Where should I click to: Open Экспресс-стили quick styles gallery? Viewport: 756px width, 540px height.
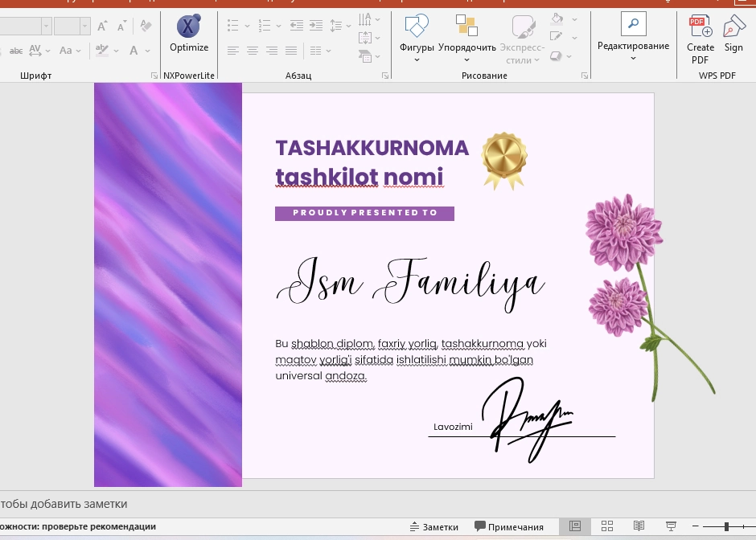pyautogui.click(x=522, y=39)
